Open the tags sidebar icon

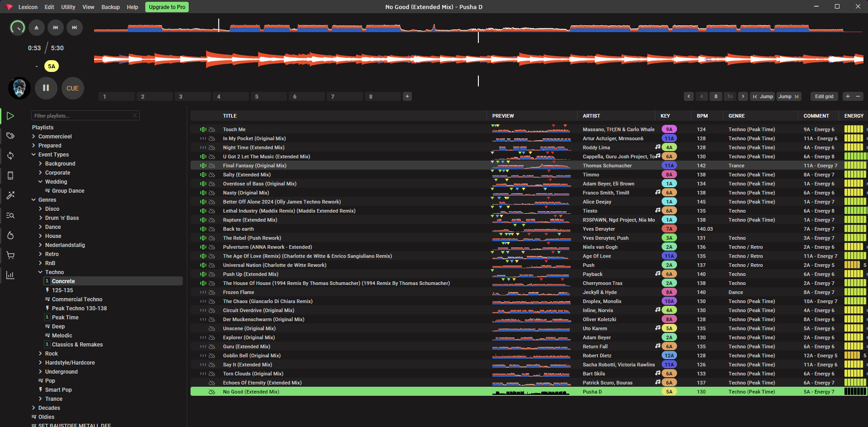pyautogui.click(x=10, y=136)
